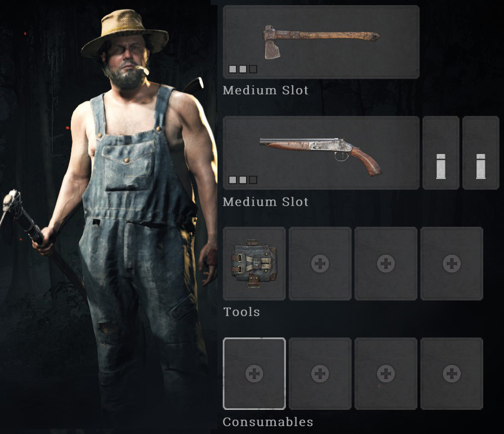Add item to fourth Consumables slot
Screen dimensions: 504x434
(x=452, y=373)
